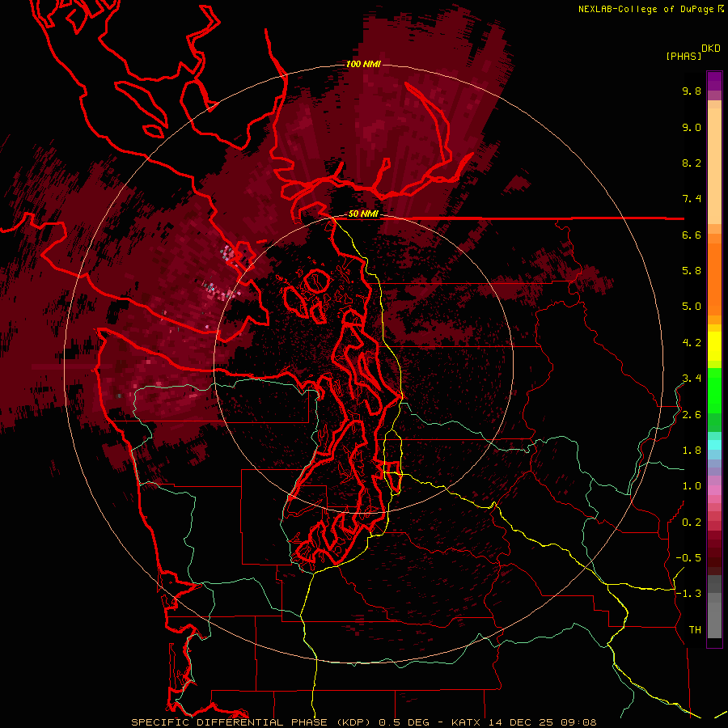The width and height of the screenshot is (728, 728).
Task: Click the peach segment beside 8.2
Action: [x=714, y=166]
